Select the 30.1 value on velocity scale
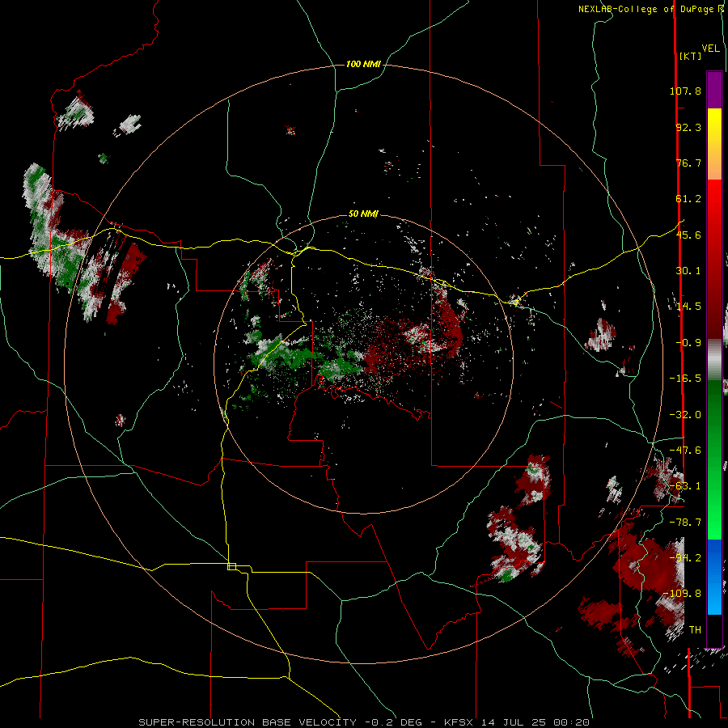This screenshot has height=728, width=728. tap(688, 271)
